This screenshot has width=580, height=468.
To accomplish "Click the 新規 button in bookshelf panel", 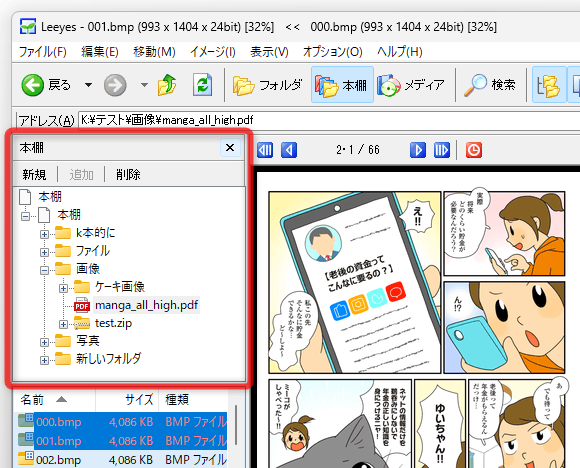I will click(x=34, y=174).
